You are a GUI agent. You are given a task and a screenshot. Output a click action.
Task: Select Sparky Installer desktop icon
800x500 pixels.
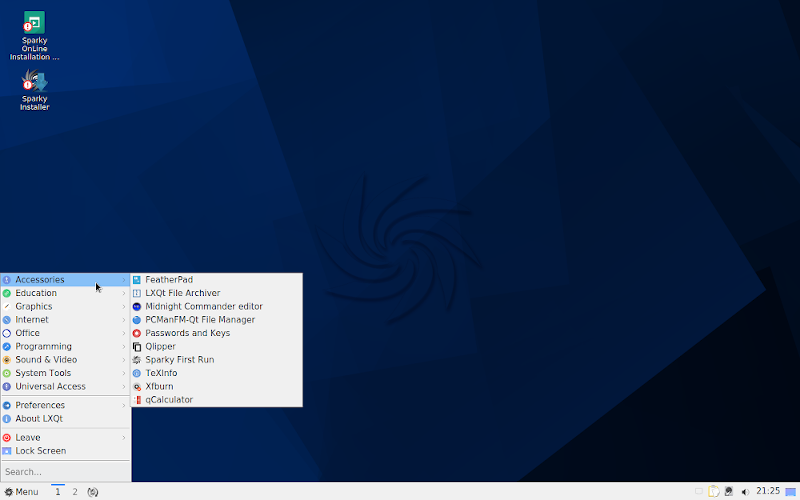[x=34, y=90]
